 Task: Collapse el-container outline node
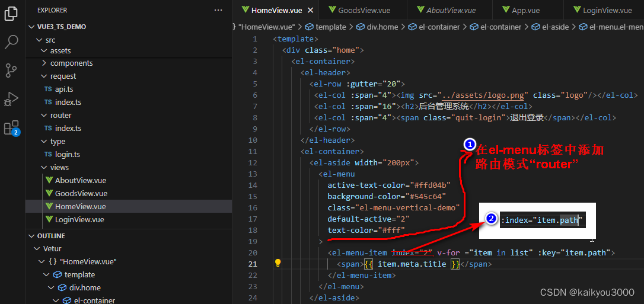click(56, 300)
